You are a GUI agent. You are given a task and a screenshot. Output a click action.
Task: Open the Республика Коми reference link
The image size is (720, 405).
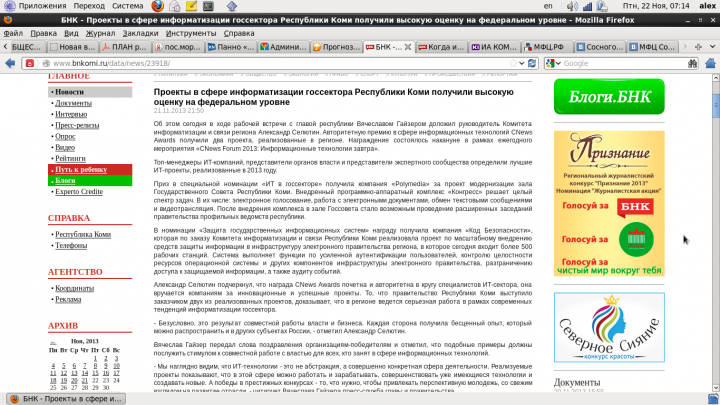pyautogui.click(x=83, y=234)
